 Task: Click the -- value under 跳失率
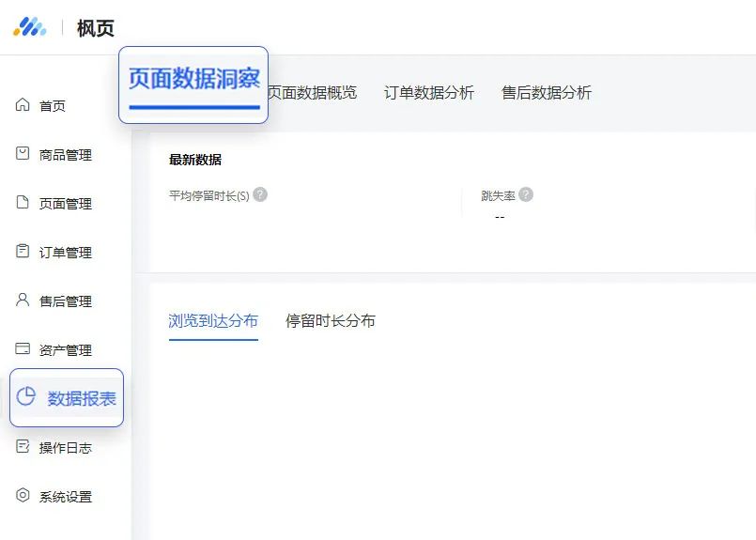500,218
